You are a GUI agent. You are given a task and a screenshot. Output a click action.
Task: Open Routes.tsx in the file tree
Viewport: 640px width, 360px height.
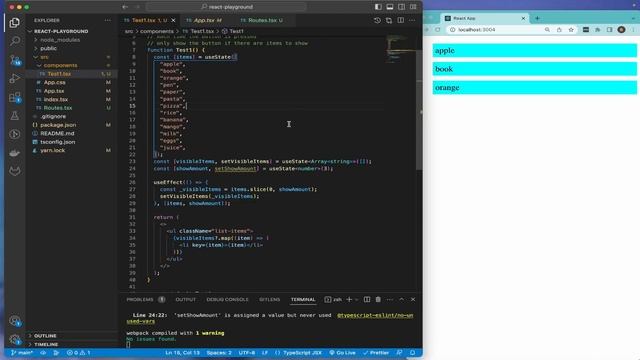point(58,108)
